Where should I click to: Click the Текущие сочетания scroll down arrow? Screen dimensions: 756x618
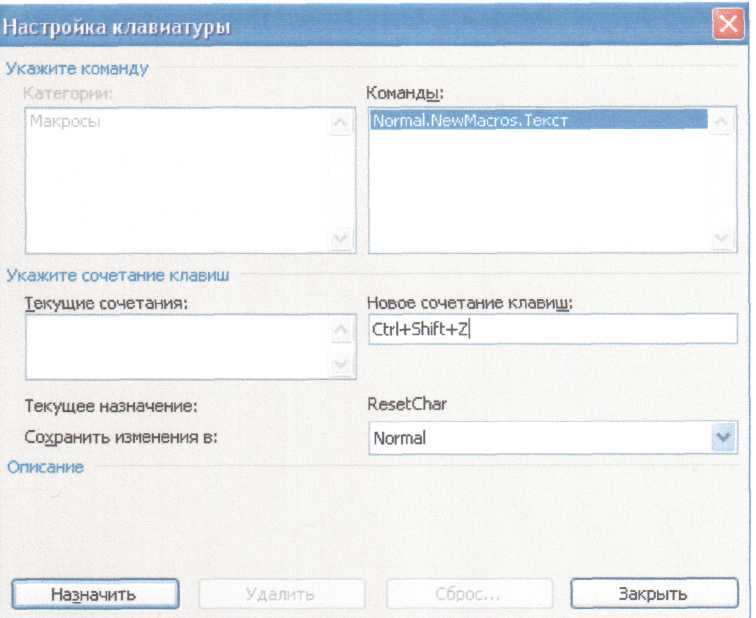coord(341,363)
